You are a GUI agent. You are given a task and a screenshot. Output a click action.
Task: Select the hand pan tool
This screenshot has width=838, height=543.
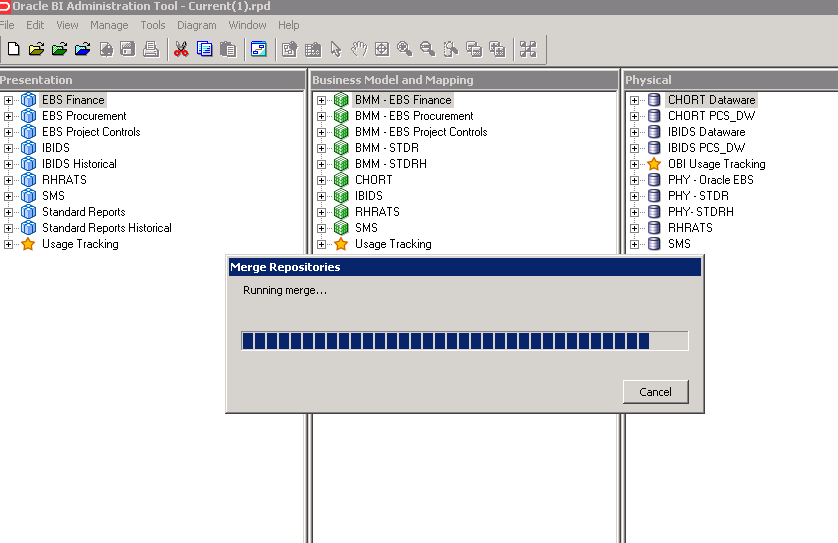pyautogui.click(x=359, y=50)
